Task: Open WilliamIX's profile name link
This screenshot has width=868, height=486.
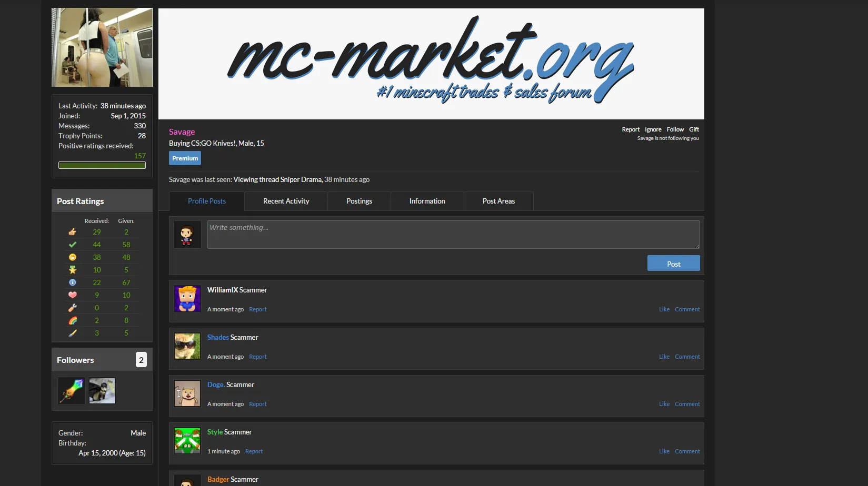Action: [222, 290]
